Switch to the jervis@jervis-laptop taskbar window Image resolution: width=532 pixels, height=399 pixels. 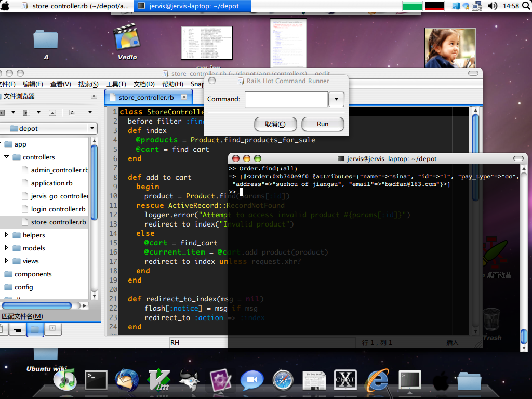(x=192, y=6)
